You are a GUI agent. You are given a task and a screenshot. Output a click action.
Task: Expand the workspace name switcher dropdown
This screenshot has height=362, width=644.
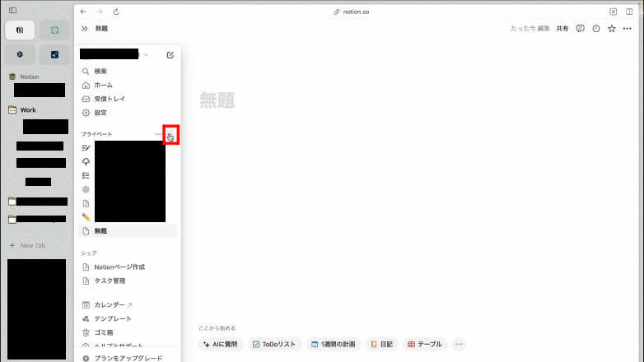146,55
